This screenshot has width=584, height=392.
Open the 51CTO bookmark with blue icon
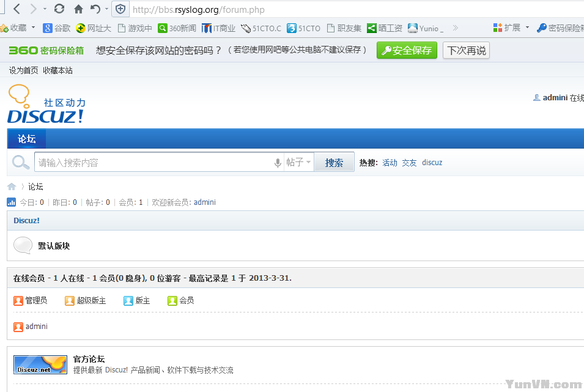click(303, 28)
